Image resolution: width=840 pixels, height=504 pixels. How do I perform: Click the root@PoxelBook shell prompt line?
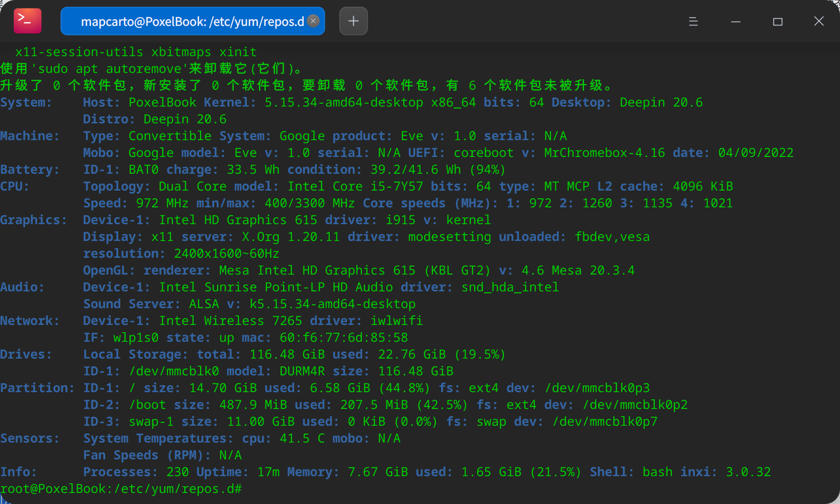(120, 489)
